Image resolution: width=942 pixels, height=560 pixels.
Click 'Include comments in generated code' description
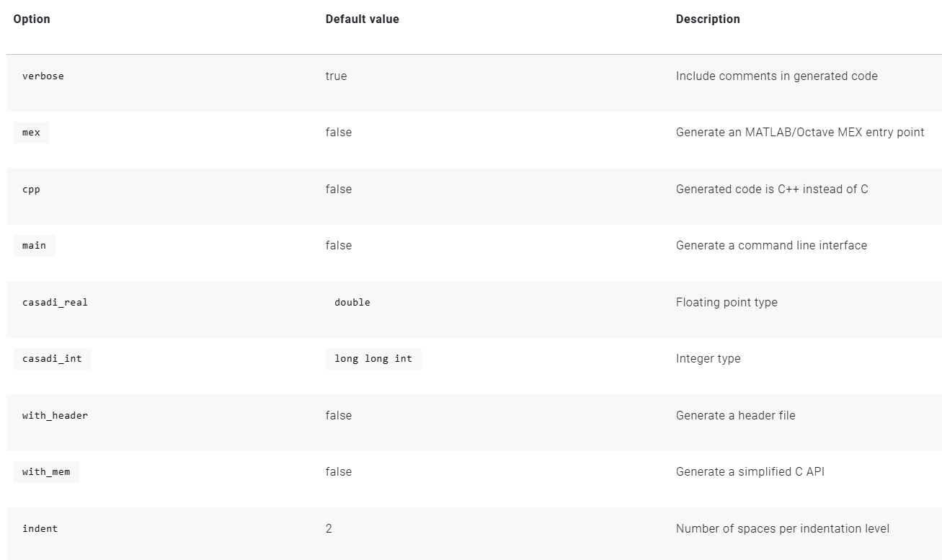(776, 76)
